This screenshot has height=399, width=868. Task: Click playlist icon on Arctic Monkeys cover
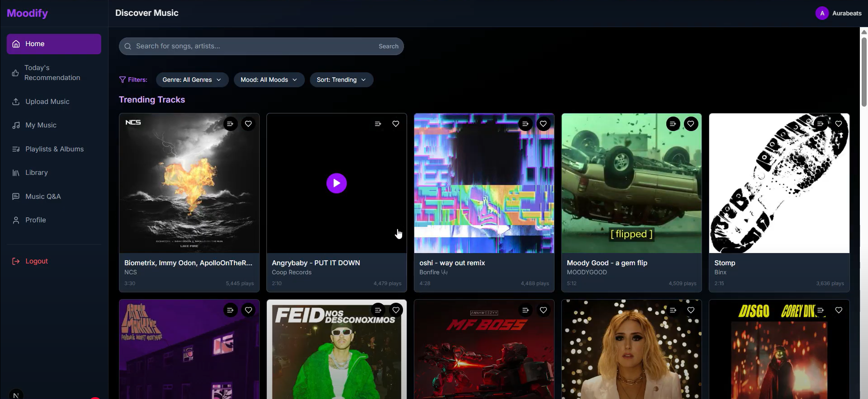pyautogui.click(x=230, y=310)
